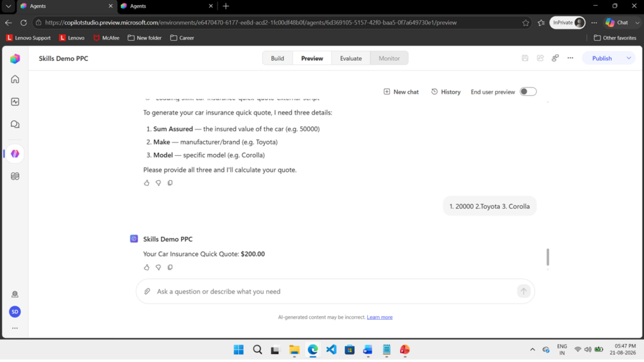This screenshot has height=362, width=644.
Task: Open the flows icon below Agents in sidebar
Action: 15,176
